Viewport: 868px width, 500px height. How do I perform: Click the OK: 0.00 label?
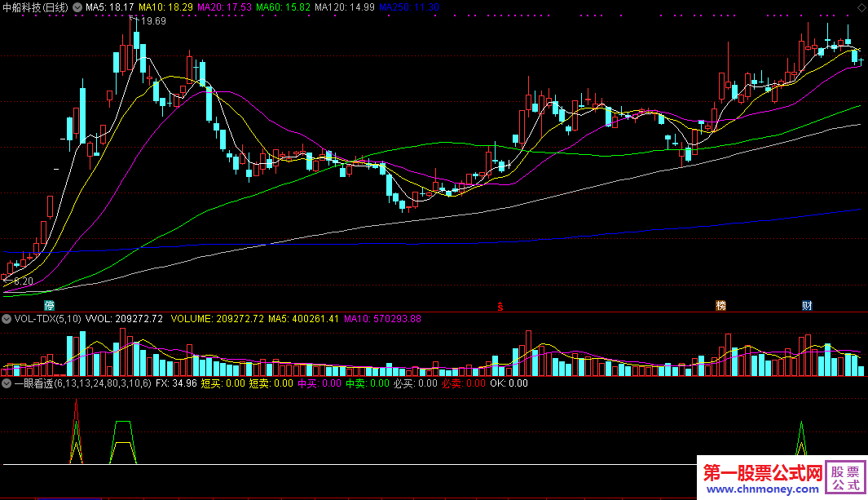coord(509,383)
